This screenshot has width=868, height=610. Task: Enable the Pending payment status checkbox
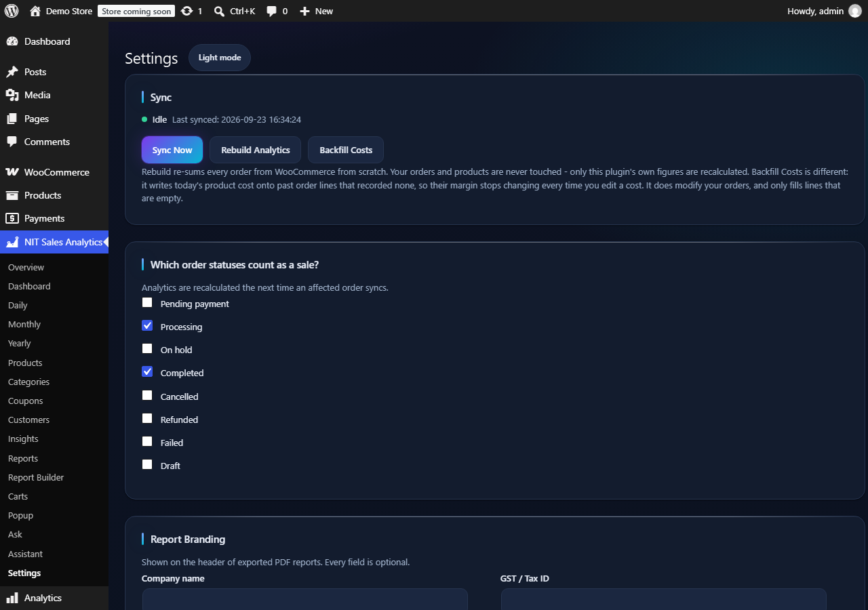pyautogui.click(x=147, y=303)
